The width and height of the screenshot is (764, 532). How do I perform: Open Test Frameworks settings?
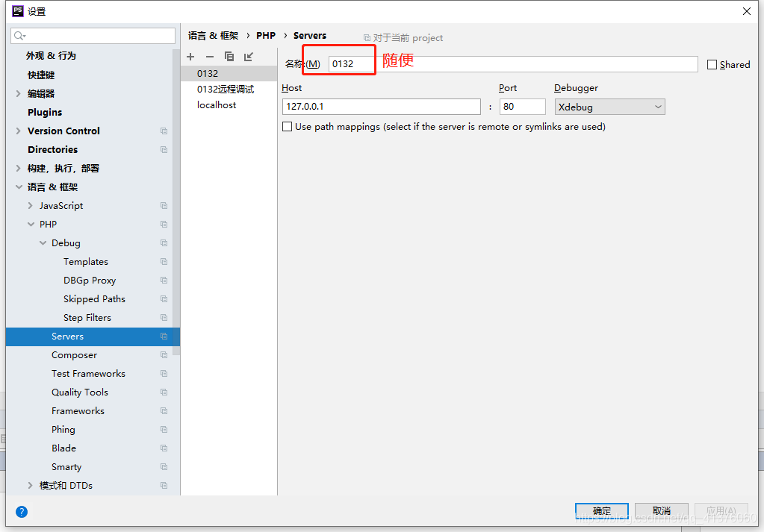coord(88,374)
